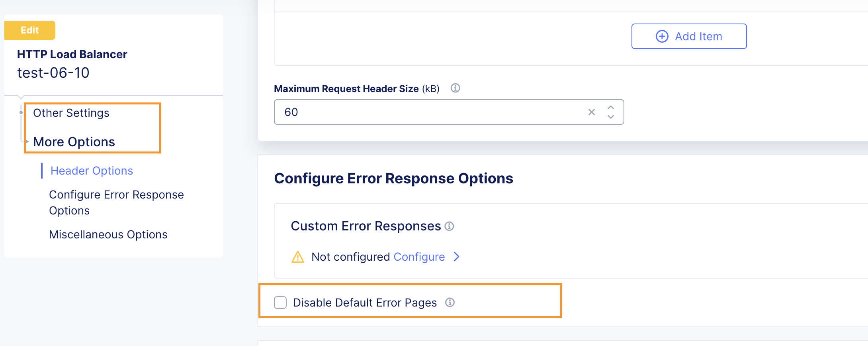Increase header size using the up stepper arrow
The width and height of the screenshot is (868, 346).
point(611,107)
